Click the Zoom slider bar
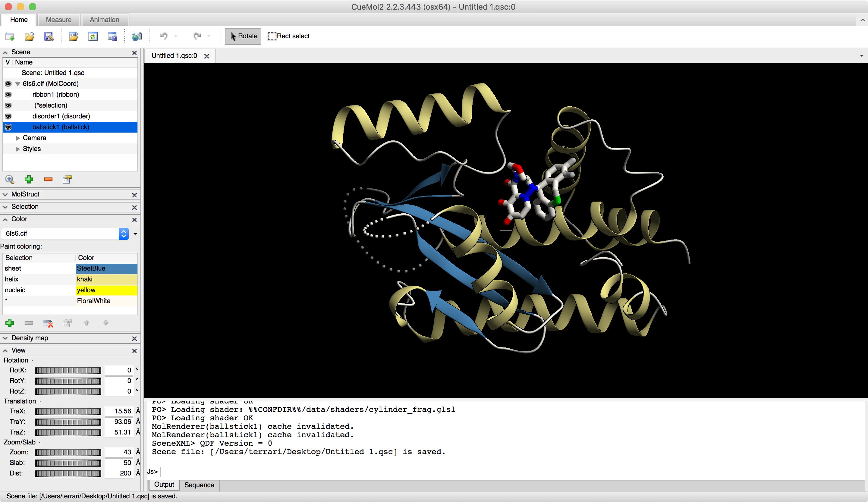 (68, 452)
